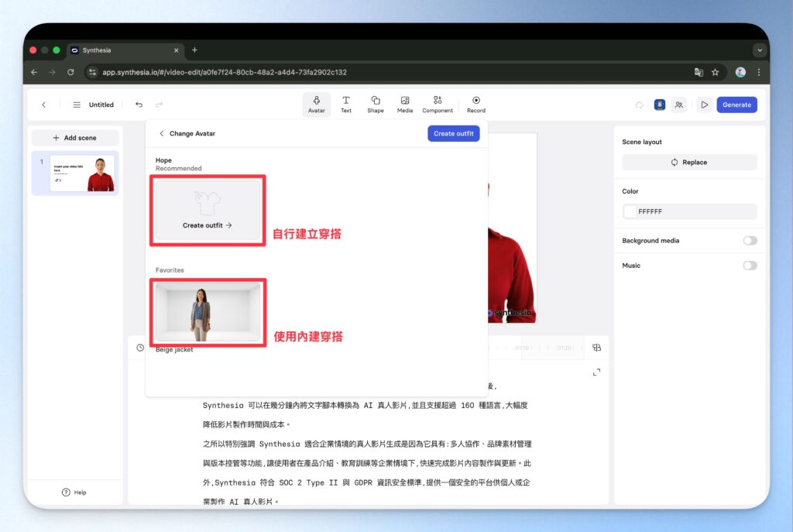Click the avatar voice toggle icon near Generate
The width and height of the screenshot is (793, 532).
tap(659, 104)
